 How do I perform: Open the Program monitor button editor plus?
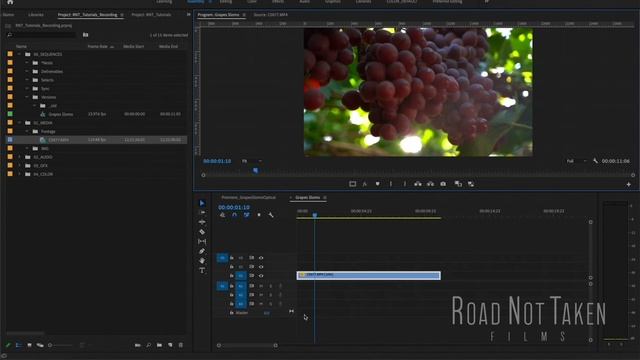[x=629, y=184]
